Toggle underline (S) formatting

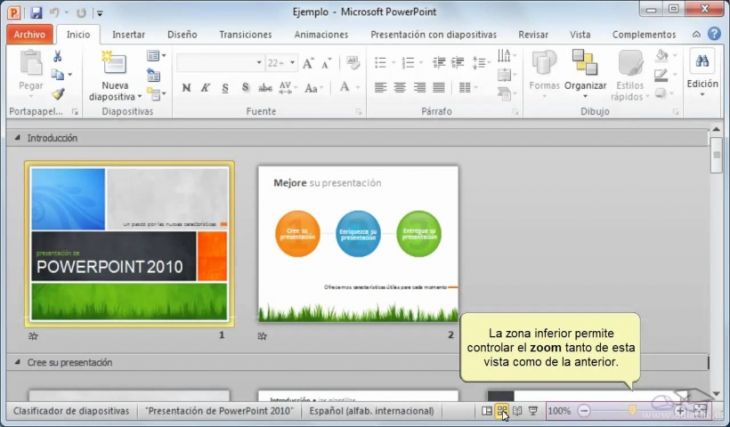coord(225,88)
